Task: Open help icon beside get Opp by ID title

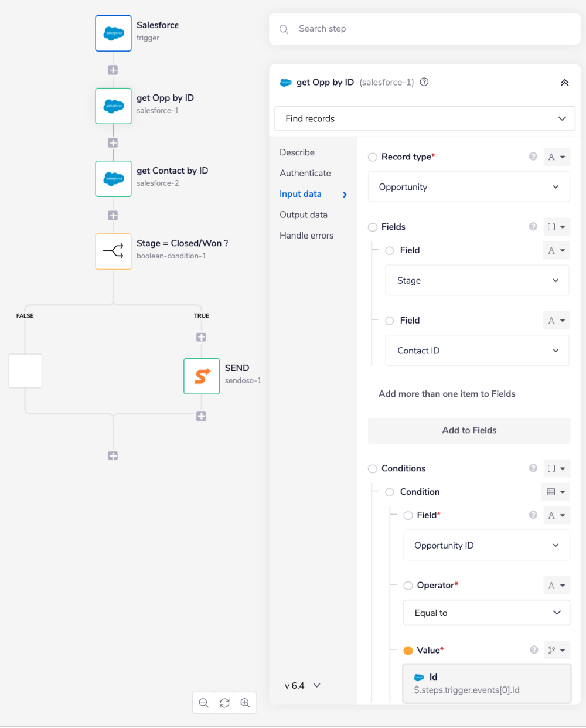Action: 424,82
